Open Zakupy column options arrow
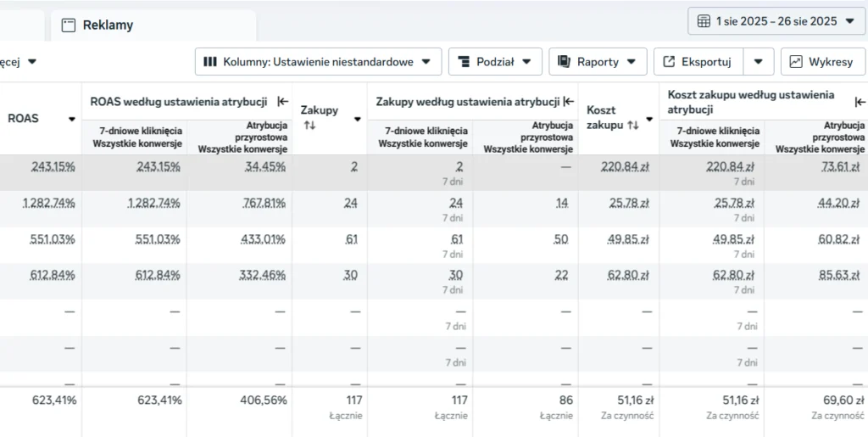868x437 pixels. pyautogui.click(x=357, y=119)
